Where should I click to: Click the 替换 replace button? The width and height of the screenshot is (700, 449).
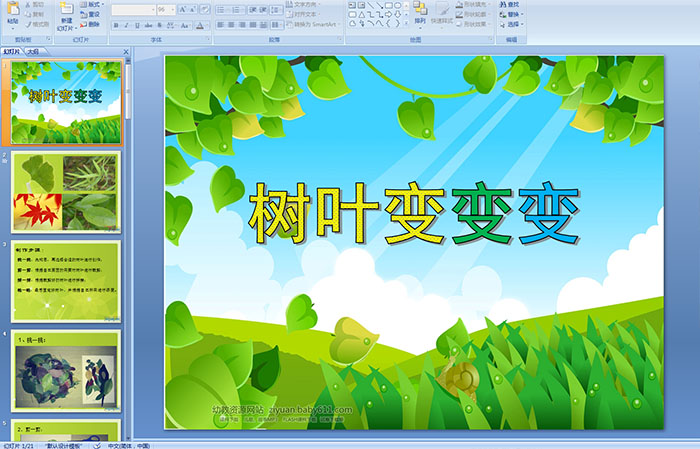pos(508,14)
